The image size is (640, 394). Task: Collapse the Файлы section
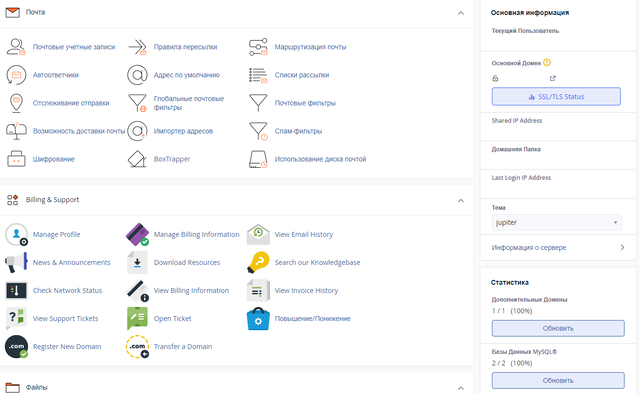[x=461, y=388]
